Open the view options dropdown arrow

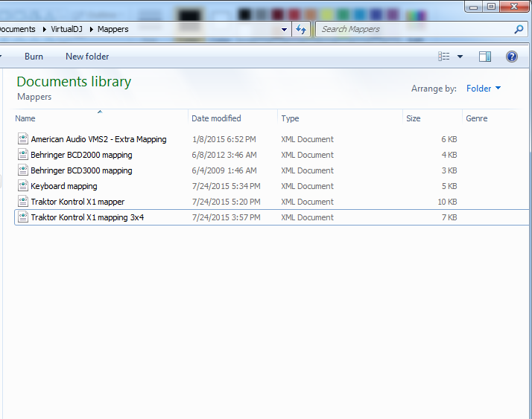click(x=460, y=57)
